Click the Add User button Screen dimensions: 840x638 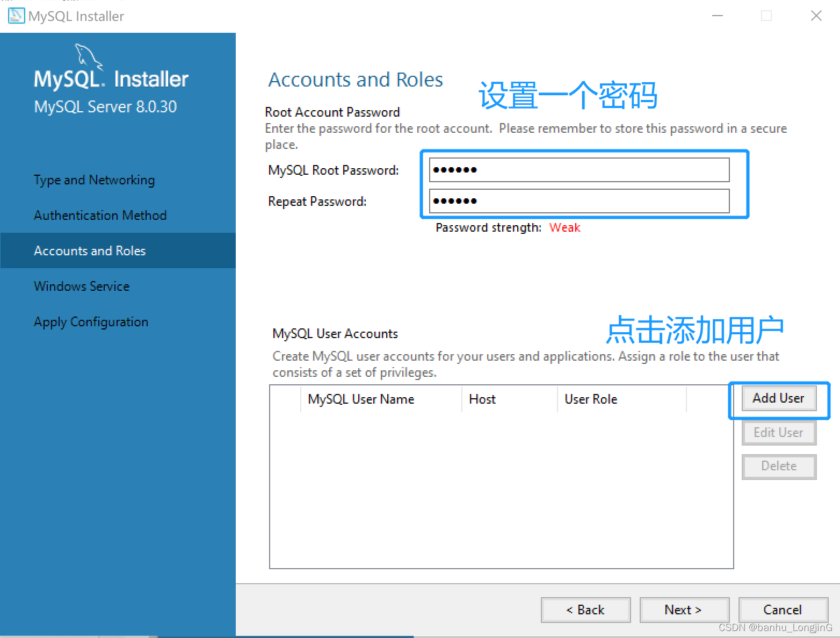[x=779, y=398]
